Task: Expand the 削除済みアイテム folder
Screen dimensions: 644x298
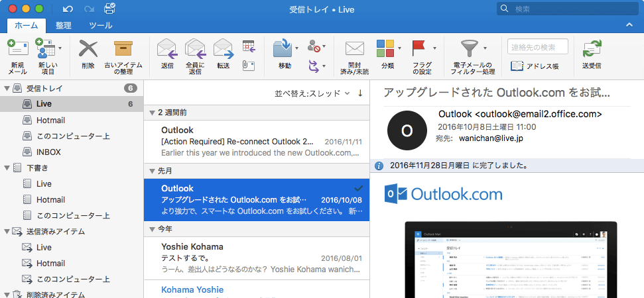Action: click(x=7, y=294)
